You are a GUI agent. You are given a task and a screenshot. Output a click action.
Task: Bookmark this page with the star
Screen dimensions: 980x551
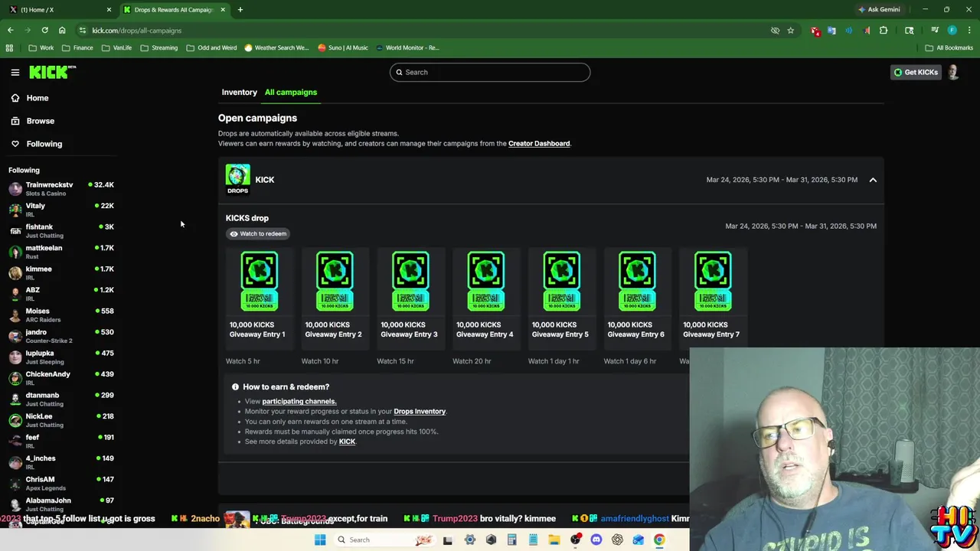[791, 31]
